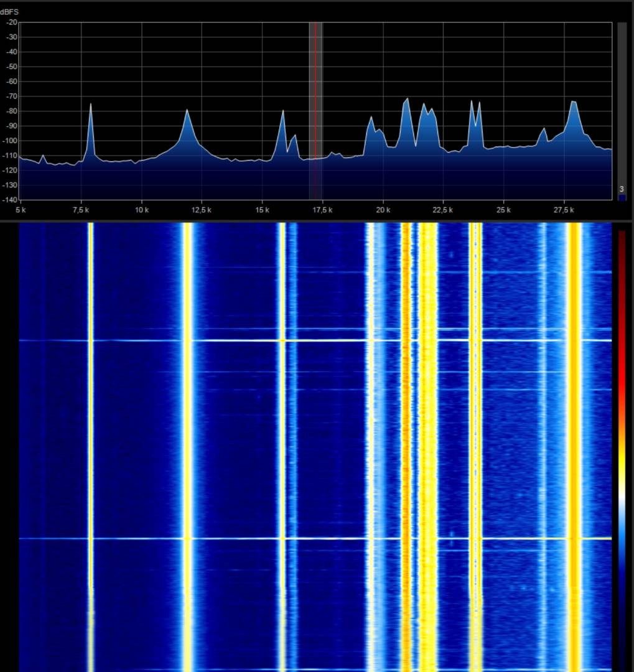This screenshot has height=672, width=634.
Task: Click the upper bright horizontal burst in the waterfall
Action: [x=311, y=340]
